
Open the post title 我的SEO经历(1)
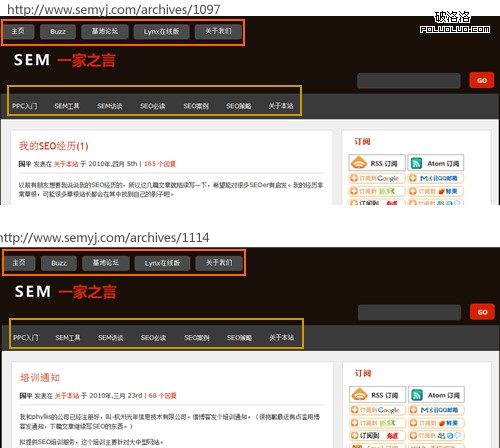click(53, 146)
